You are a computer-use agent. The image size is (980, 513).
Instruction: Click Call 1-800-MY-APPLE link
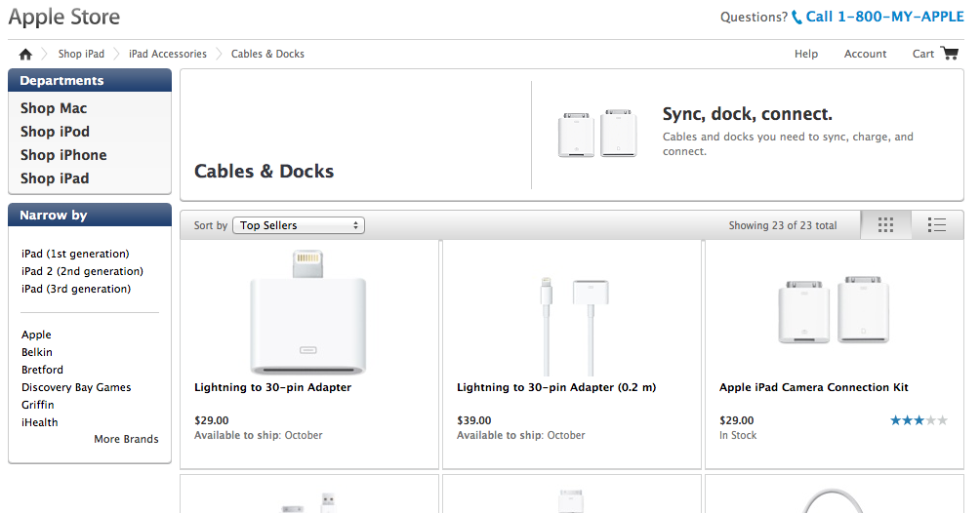tap(885, 17)
